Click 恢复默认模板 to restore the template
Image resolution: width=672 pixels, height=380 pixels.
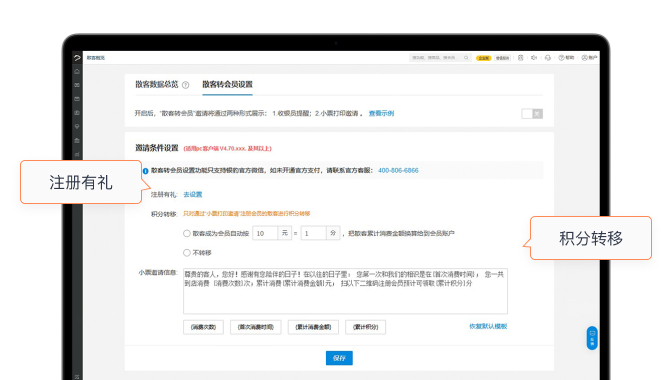(x=488, y=326)
